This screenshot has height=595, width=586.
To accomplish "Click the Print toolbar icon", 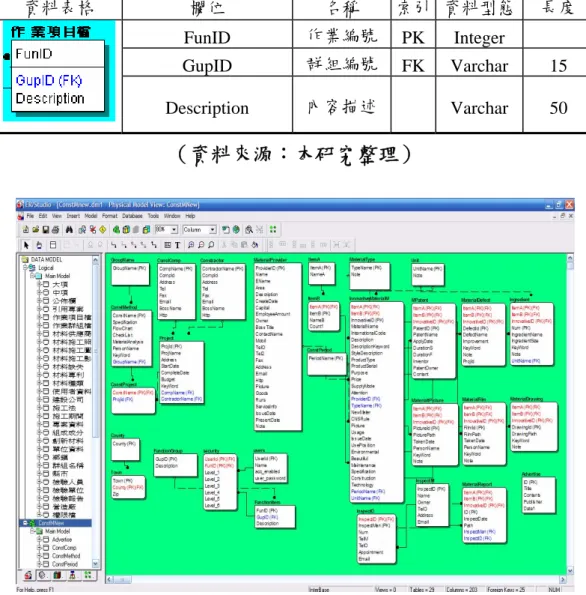I will 55,229.
